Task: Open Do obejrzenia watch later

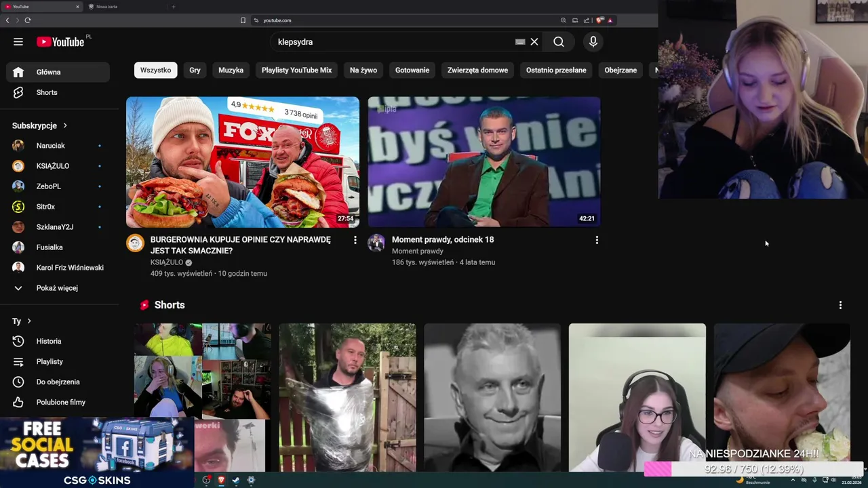Action: pos(58,382)
